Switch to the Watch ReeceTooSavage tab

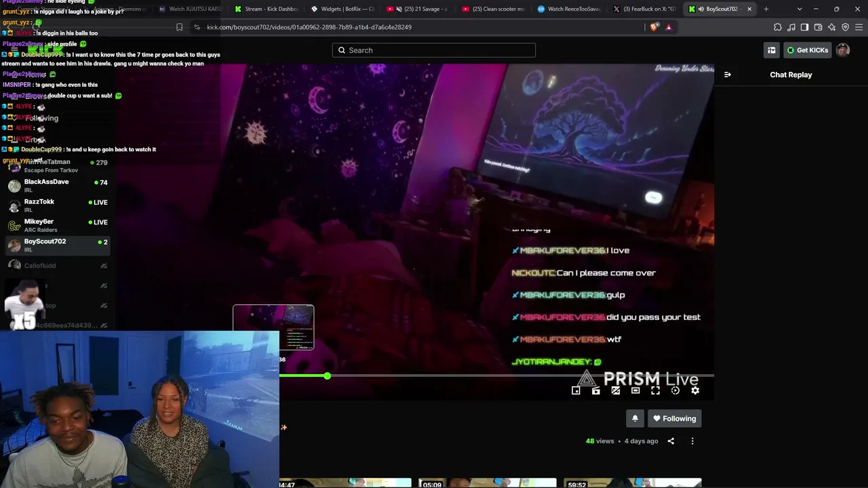570,9
